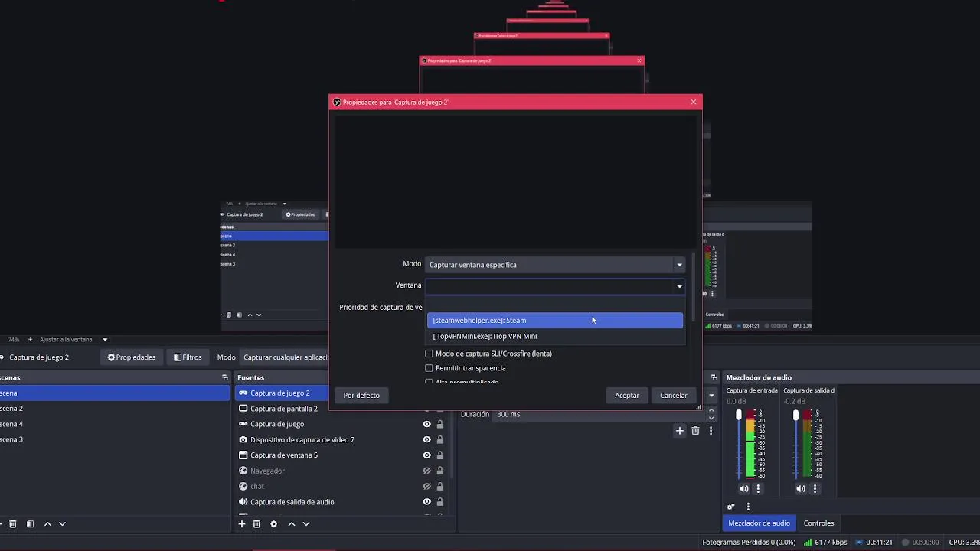Open scene filters icon
980x551 pixels.
click(30, 524)
